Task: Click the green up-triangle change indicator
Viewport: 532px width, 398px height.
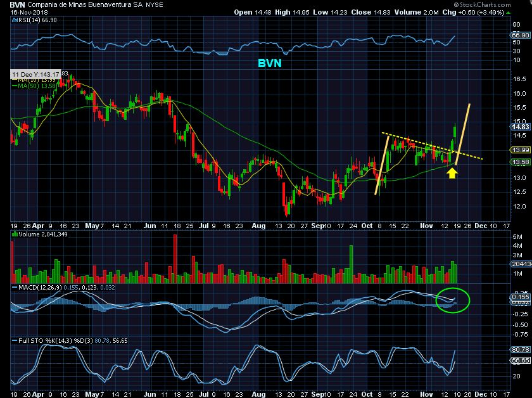Action: coord(508,13)
